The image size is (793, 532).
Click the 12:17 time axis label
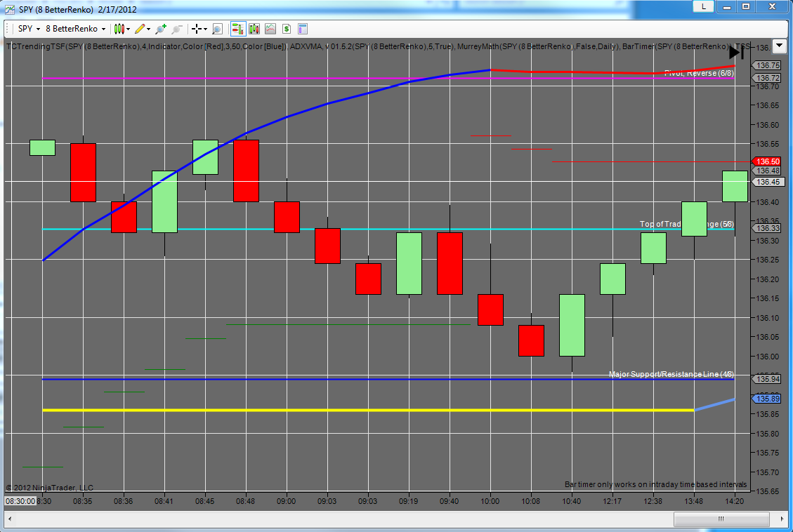pos(612,501)
